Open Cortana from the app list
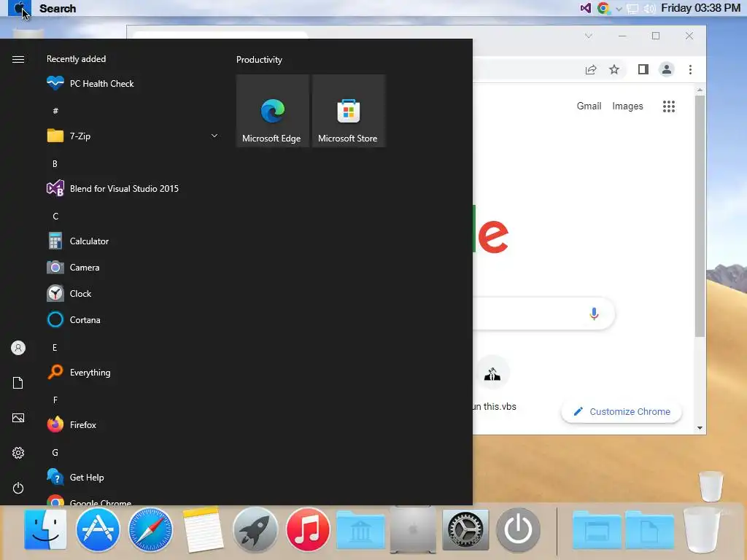The height and width of the screenshot is (560, 747). (133, 319)
